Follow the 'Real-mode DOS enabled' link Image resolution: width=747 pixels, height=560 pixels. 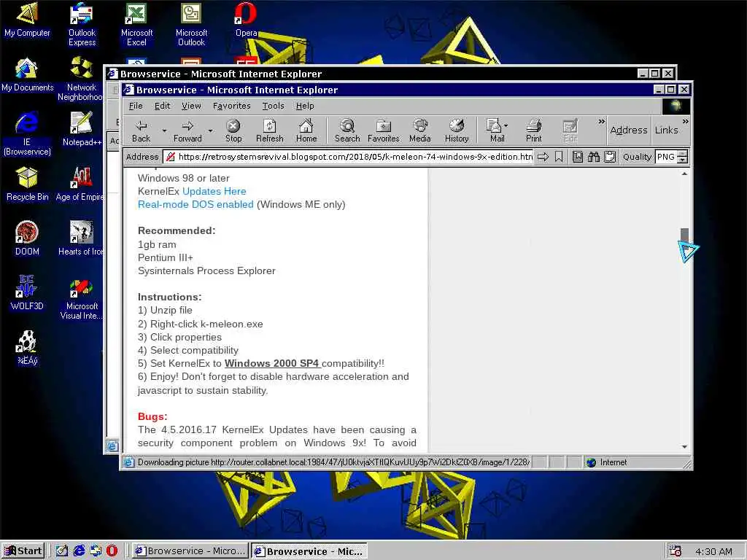(x=196, y=205)
